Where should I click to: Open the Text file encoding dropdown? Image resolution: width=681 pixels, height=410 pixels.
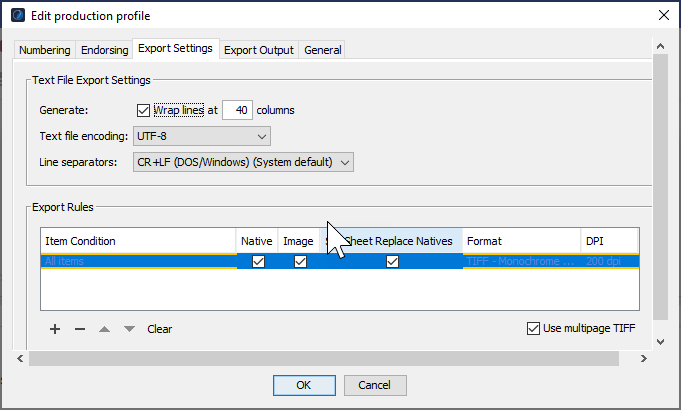point(202,135)
